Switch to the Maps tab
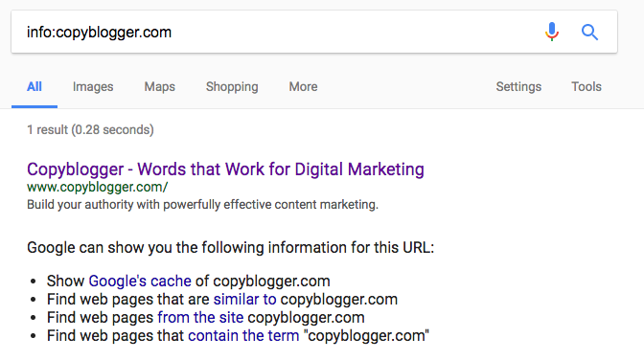This screenshot has height=361, width=644. 160,86
